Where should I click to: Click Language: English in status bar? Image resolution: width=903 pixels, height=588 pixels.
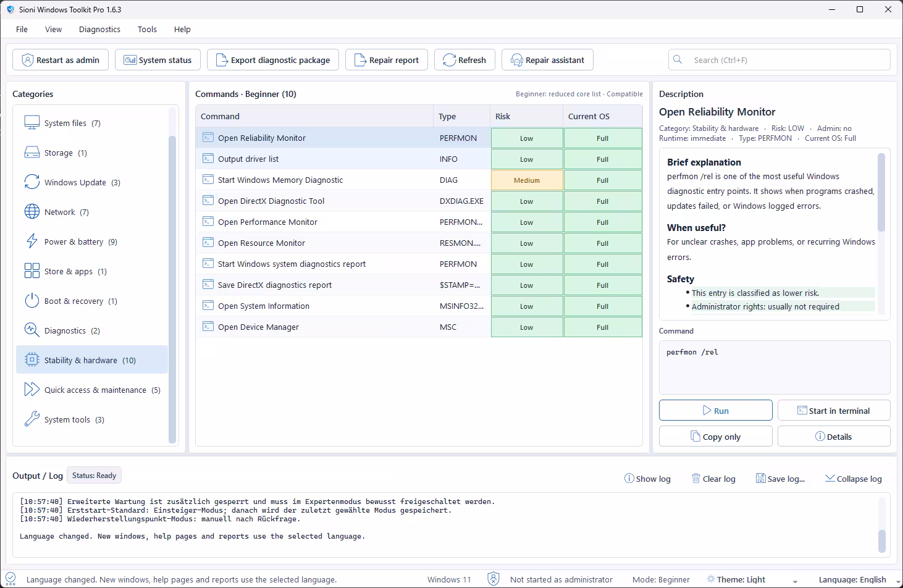click(852, 579)
